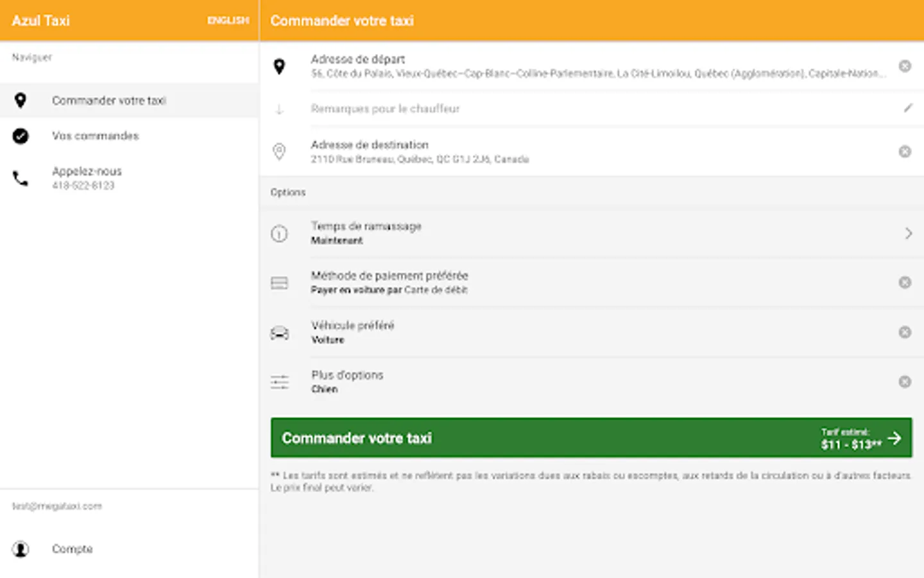Click the Compte profile icon
Image resolution: width=924 pixels, height=578 pixels.
point(21,549)
